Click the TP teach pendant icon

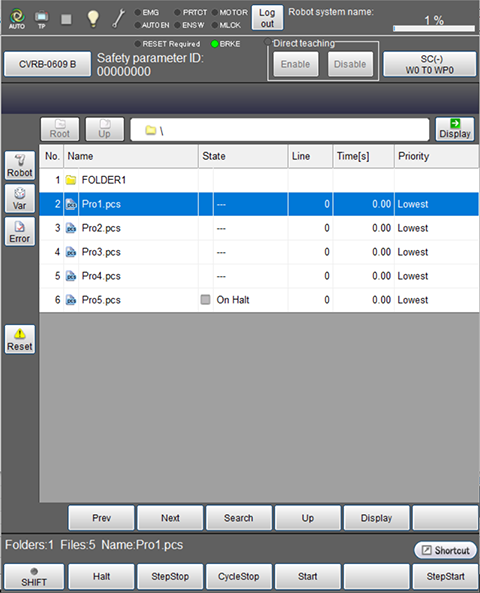click(42, 19)
